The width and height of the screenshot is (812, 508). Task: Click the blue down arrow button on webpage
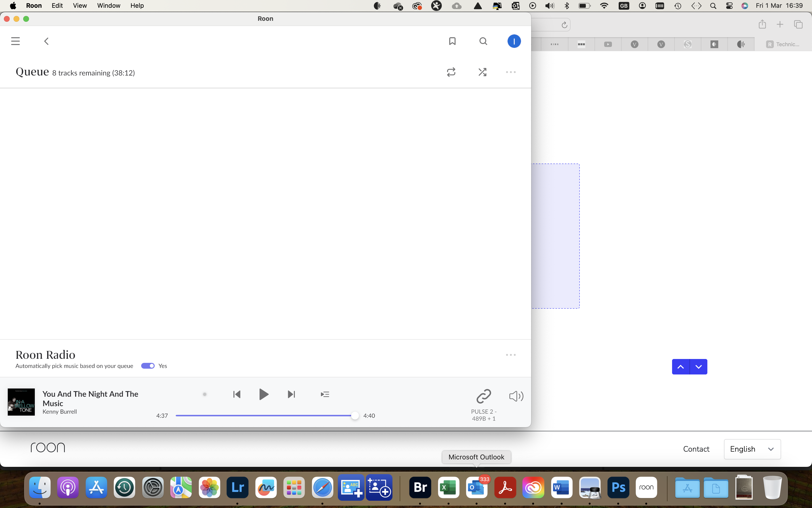(699, 367)
